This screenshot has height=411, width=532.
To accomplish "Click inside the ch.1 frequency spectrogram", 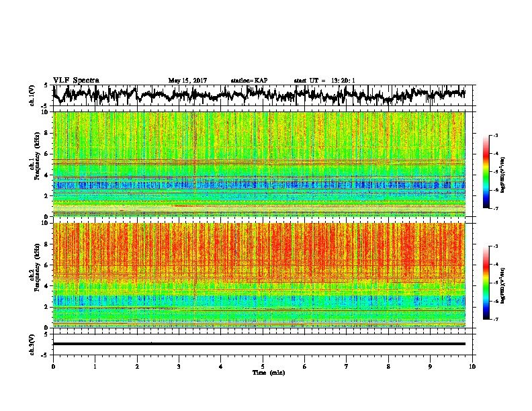I will [259, 164].
